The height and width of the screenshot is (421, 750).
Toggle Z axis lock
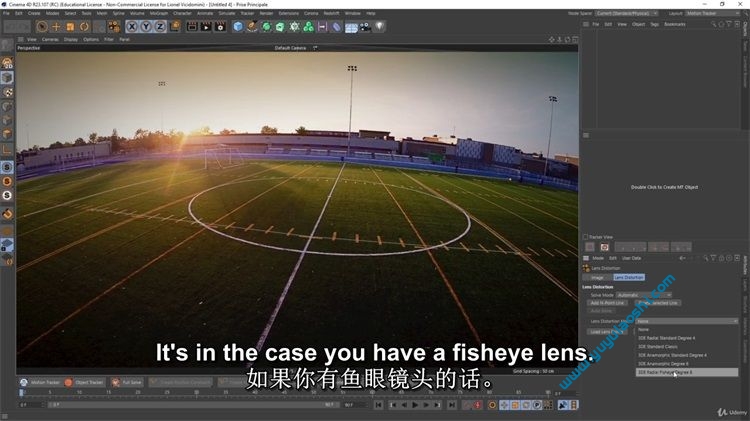click(160, 27)
